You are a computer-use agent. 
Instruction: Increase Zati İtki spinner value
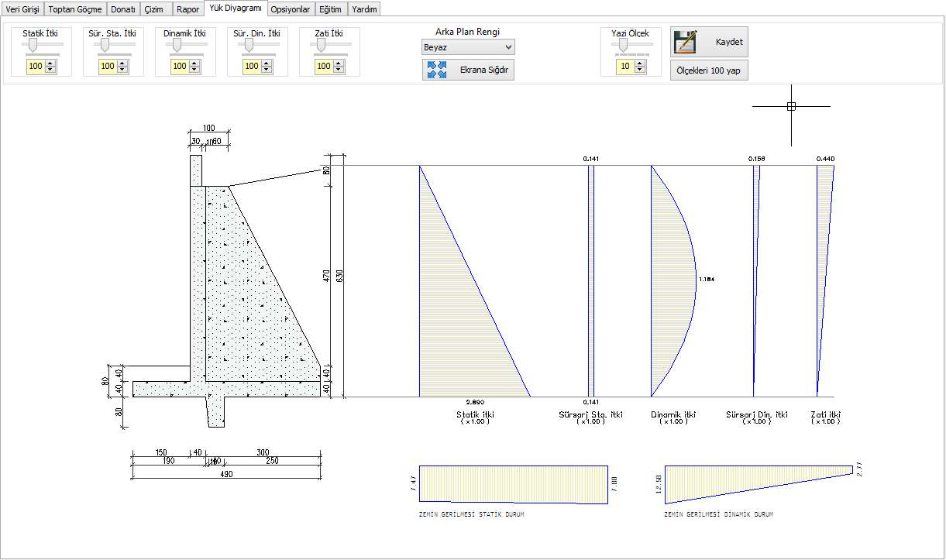click(x=339, y=64)
